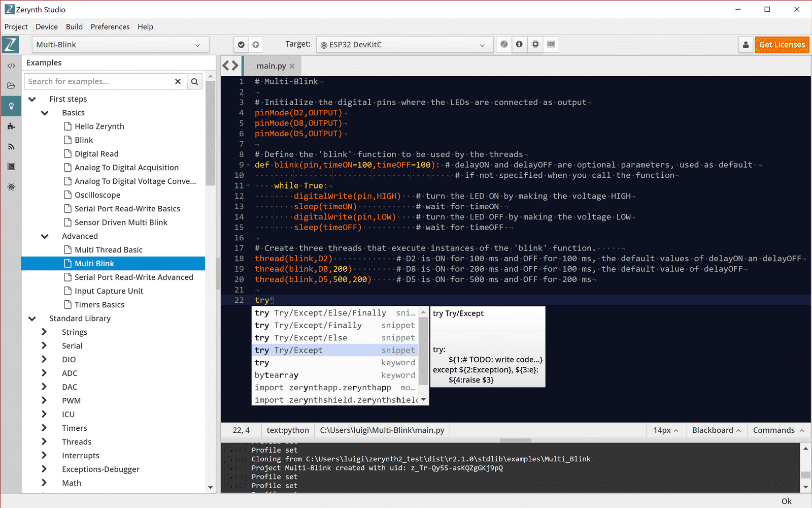
Task: Expand the Serial tree node
Action: pos(44,345)
